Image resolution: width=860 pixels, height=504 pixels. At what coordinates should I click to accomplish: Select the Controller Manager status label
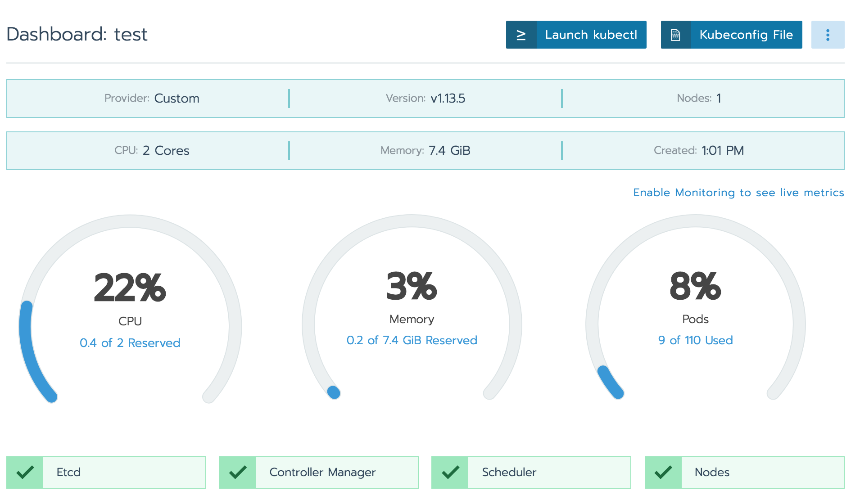click(322, 472)
